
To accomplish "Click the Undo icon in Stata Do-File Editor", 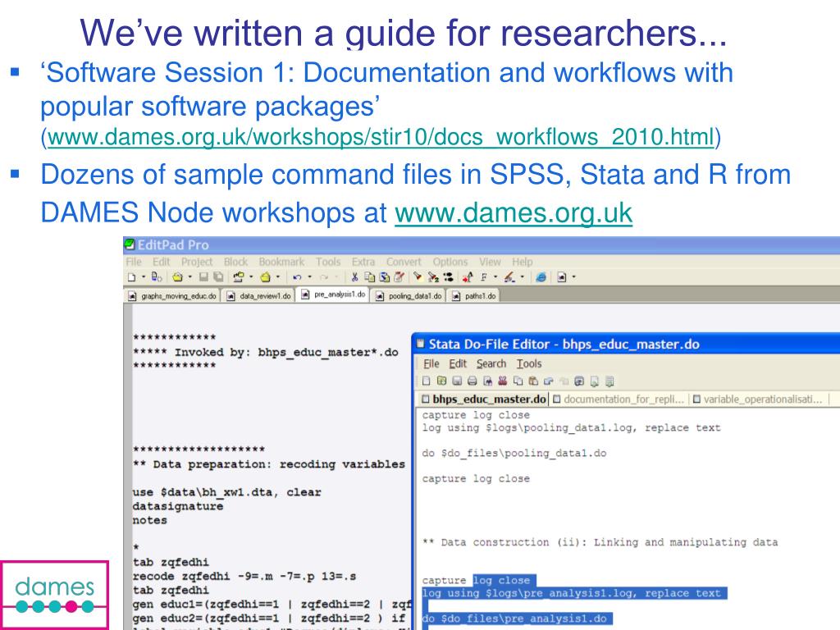I will tap(549, 381).
